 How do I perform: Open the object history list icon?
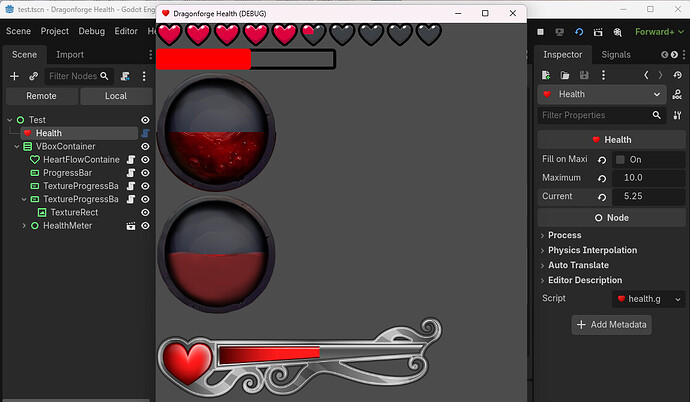coord(678,75)
